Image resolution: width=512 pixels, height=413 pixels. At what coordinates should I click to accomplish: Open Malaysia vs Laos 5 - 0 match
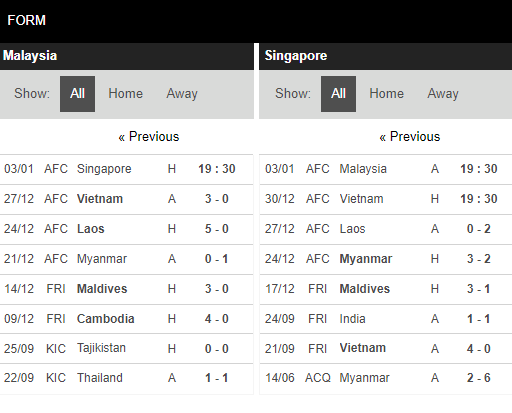(127, 229)
